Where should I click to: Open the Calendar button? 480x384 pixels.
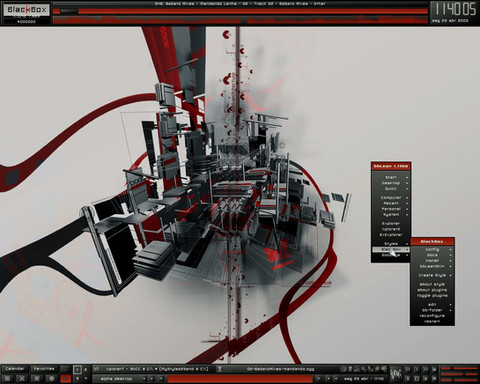(x=15, y=369)
